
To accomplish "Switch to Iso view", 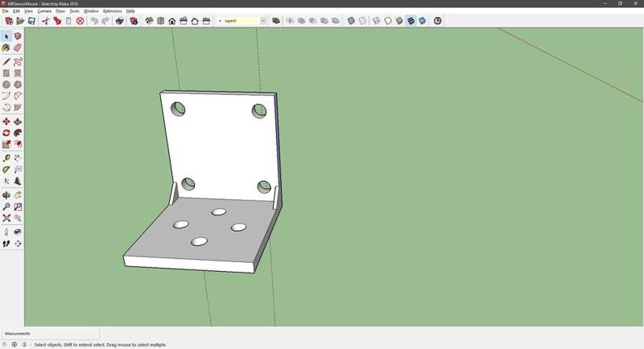I will (149, 20).
